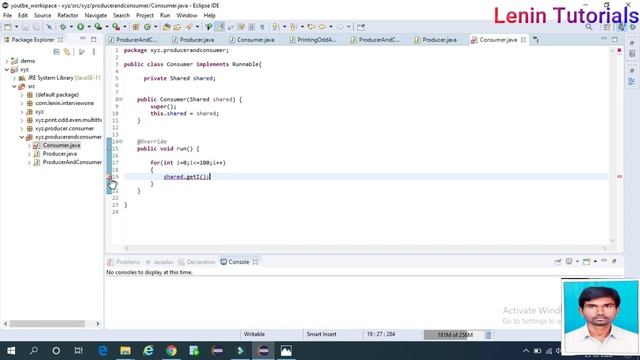The image size is (640, 360).
Task: Toggle Mark Occurrences in toolbar
Action: pos(220,27)
